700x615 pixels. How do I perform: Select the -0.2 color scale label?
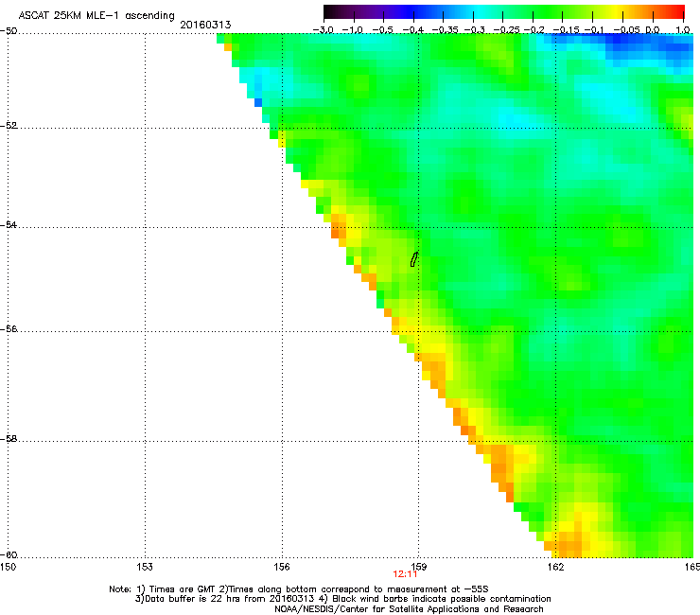(534, 30)
